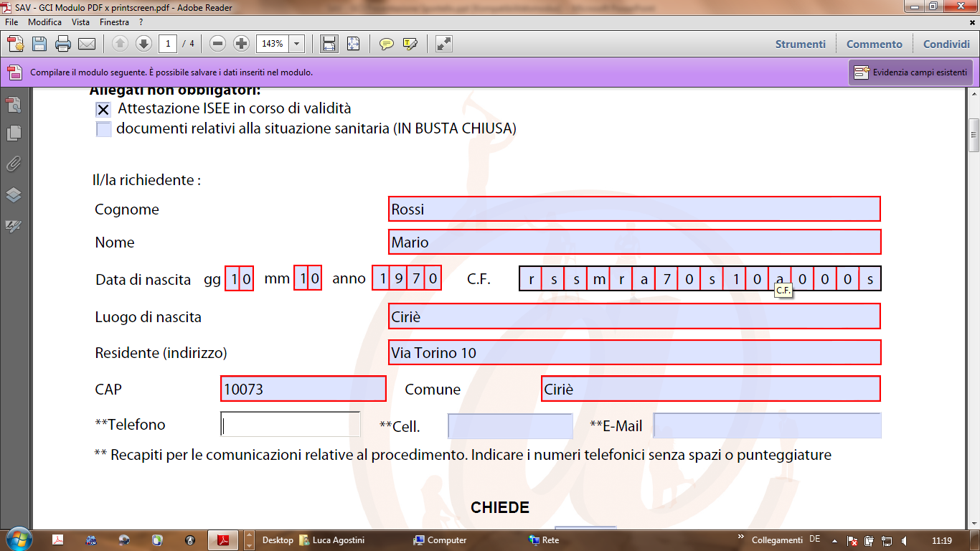Click Evidenzia campi esistenti button
Screen dimensions: 980x551
tap(910, 72)
